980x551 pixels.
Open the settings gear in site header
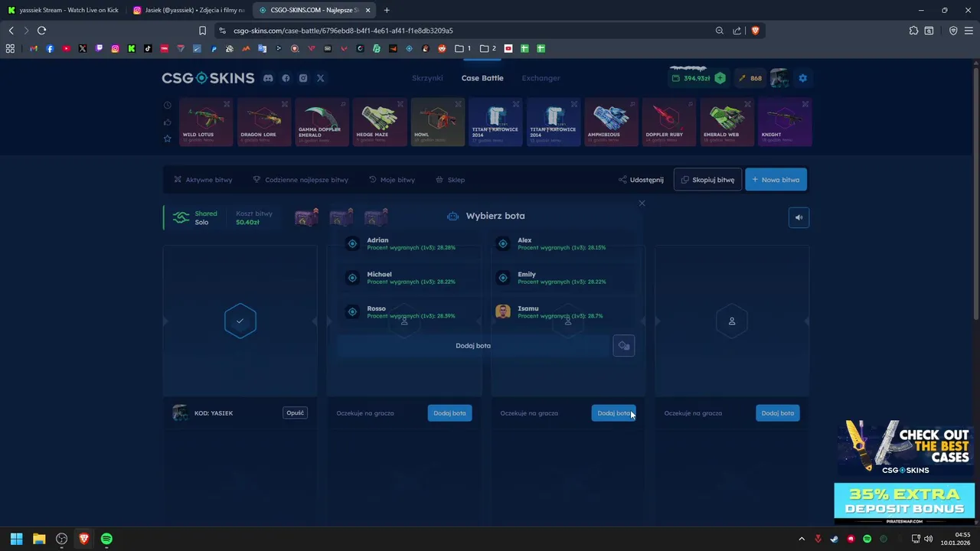802,78
